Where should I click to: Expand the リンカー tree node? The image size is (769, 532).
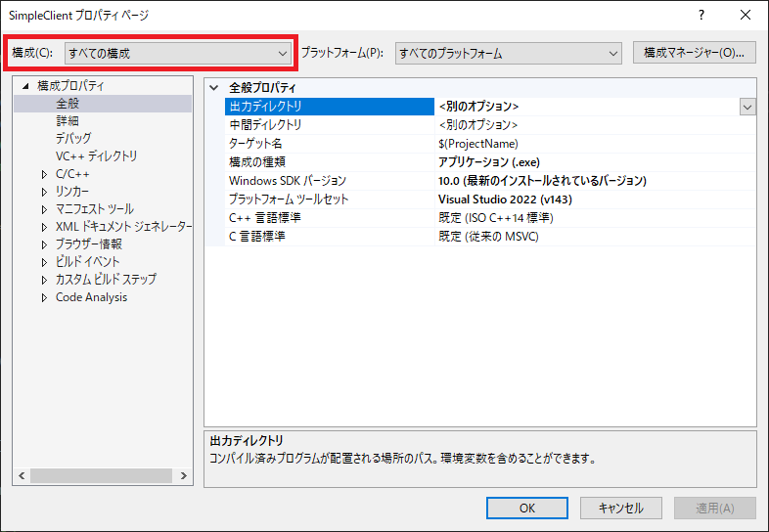click(x=44, y=192)
